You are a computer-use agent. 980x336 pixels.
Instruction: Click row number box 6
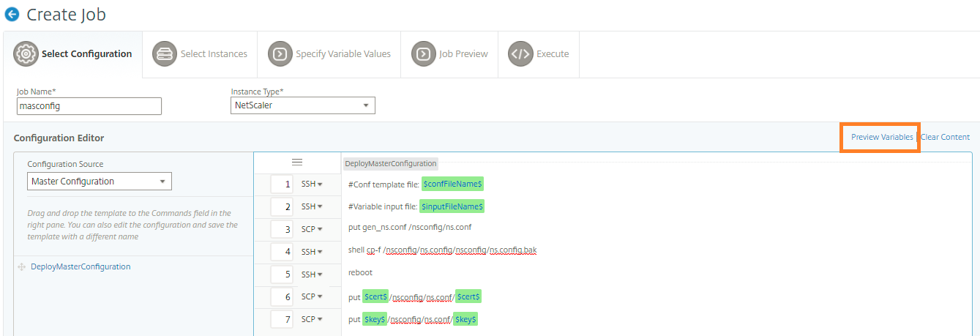coord(282,296)
